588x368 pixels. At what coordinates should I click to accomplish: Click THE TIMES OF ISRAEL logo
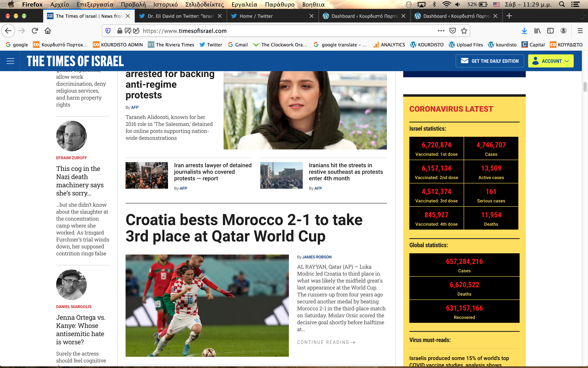tap(75, 61)
